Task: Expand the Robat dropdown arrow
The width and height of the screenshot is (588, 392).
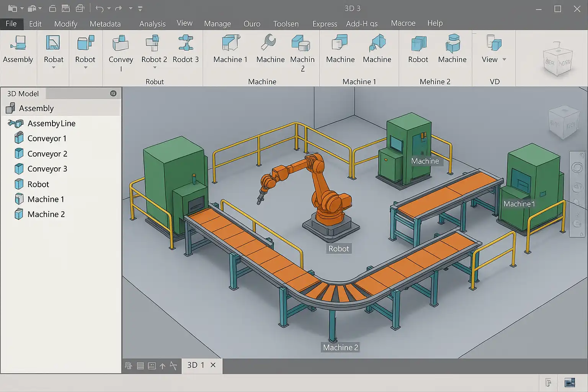Action: click(54, 68)
